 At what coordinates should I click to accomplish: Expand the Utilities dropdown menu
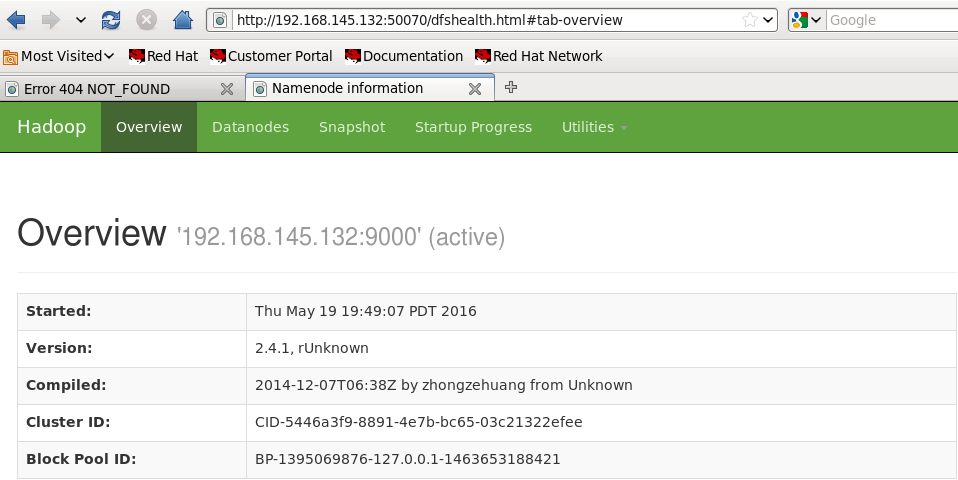click(x=594, y=127)
